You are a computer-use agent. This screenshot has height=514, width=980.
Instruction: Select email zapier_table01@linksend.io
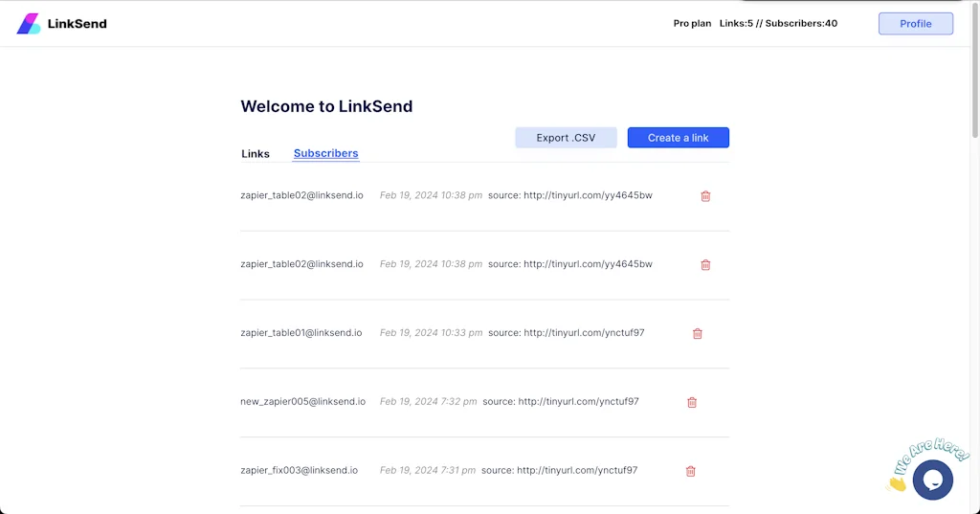[301, 333]
